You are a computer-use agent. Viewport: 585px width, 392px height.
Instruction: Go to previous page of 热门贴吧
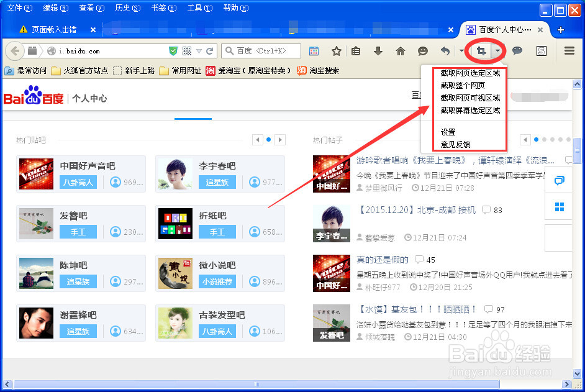(258, 140)
